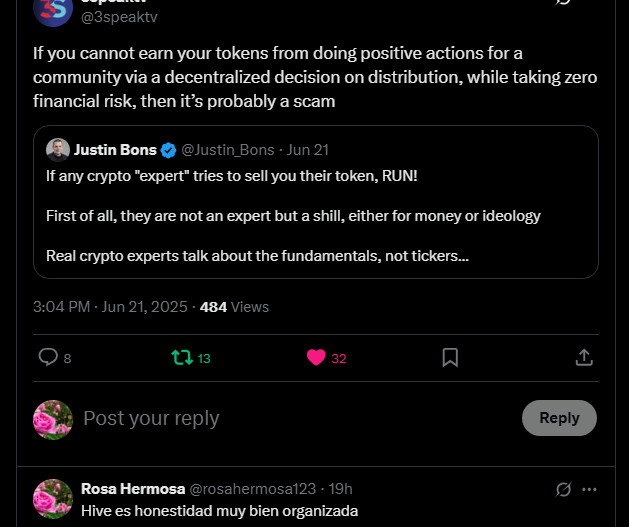Open the share post icon
This screenshot has height=527, width=629.
click(585, 357)
